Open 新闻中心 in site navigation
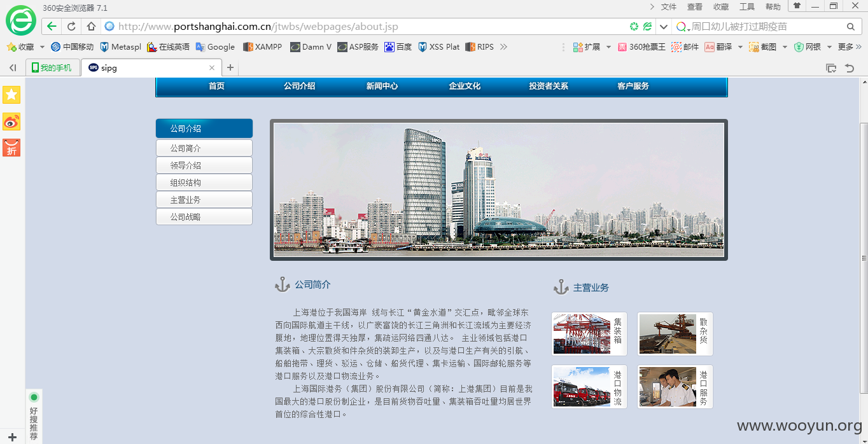The width and height of the screenshot is (868, 444). coord(382,86)
